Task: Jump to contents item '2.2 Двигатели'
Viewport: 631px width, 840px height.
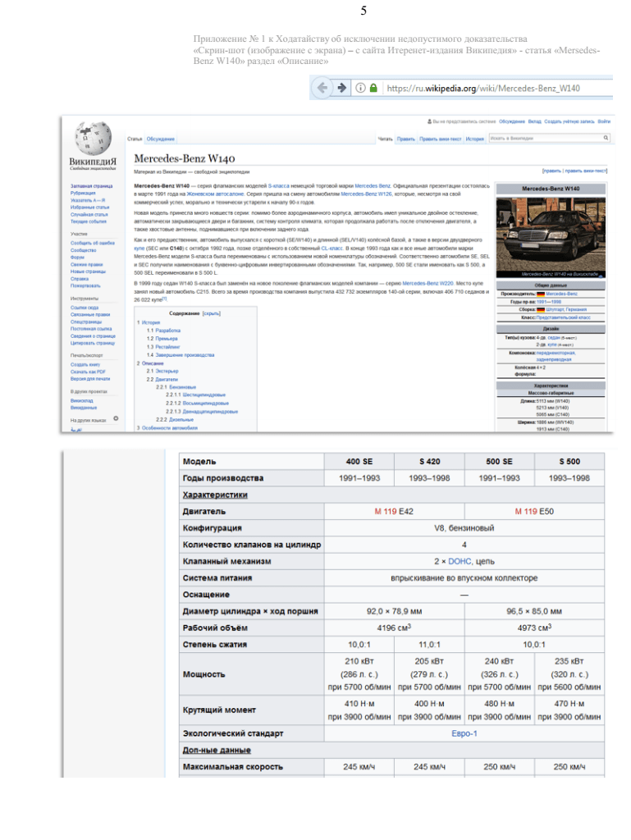Action: pyautogui.click(x=162, y=379)
